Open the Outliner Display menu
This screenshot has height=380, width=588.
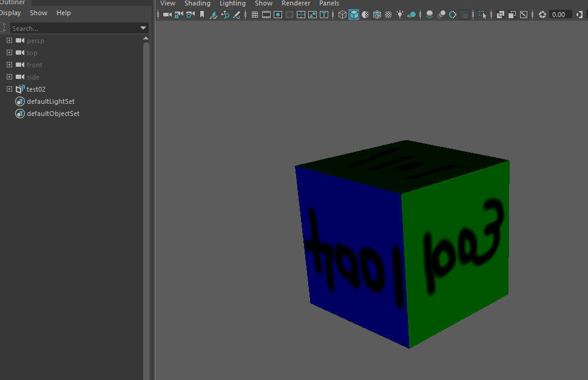[10, 13]
